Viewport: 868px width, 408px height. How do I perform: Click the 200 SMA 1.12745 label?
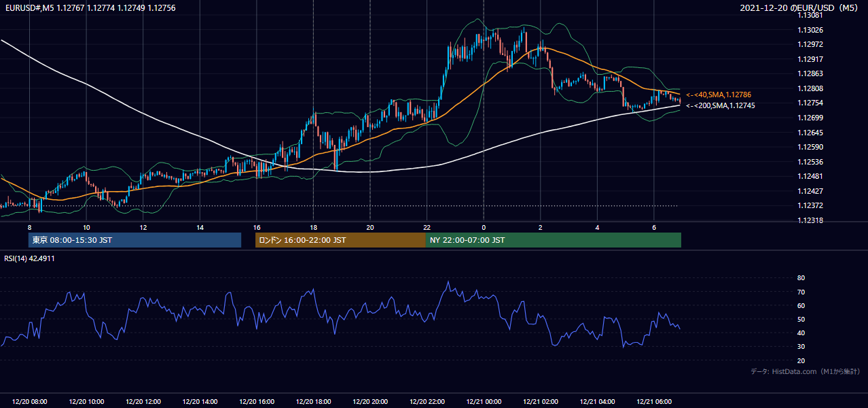coord(720,105)
